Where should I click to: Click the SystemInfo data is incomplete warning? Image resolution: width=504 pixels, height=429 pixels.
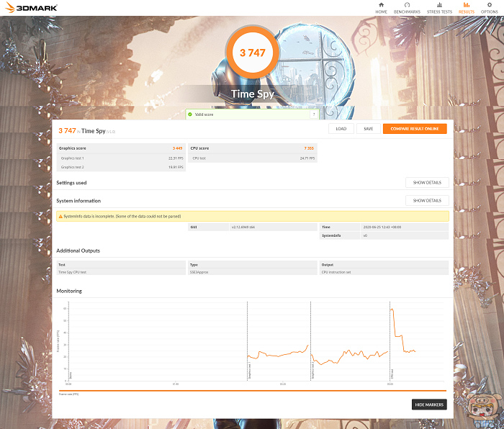(x=253, y=216)
